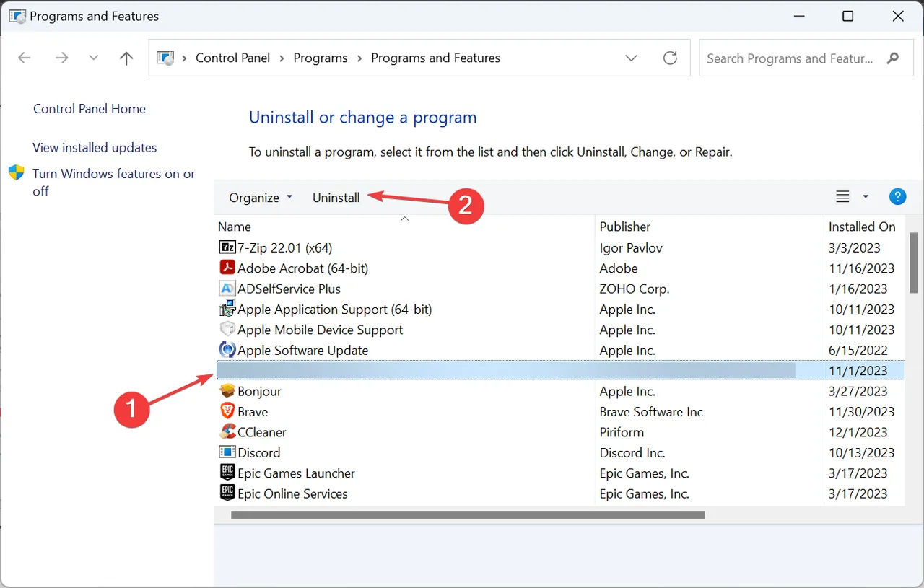Open View installed updates link
Screen dimensions: 924x588
pos(95,148)
